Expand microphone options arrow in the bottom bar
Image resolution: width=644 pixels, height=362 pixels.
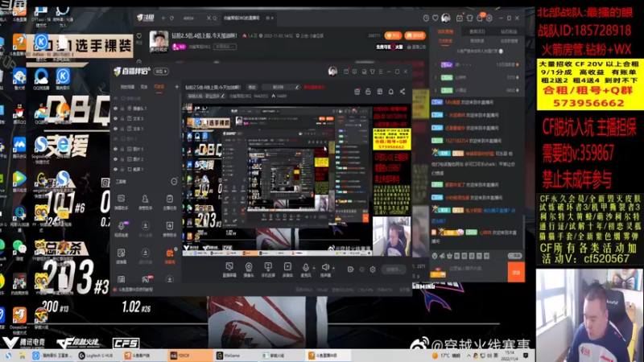tap(314, 268)
